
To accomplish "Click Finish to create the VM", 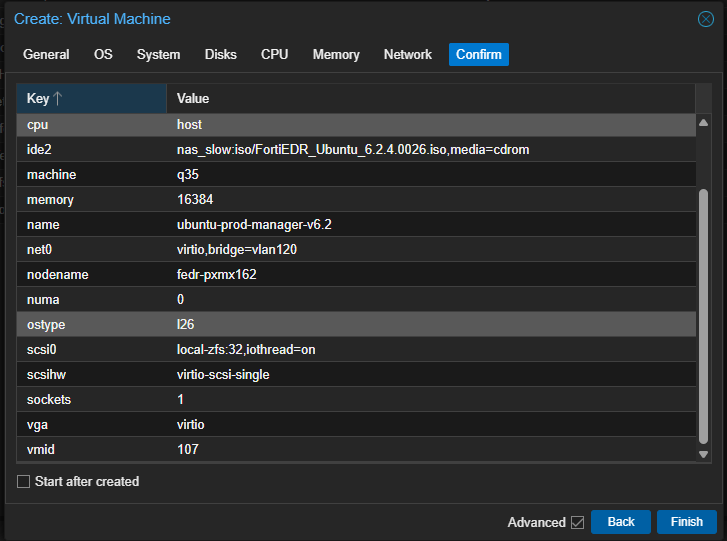I will (686, 522).
